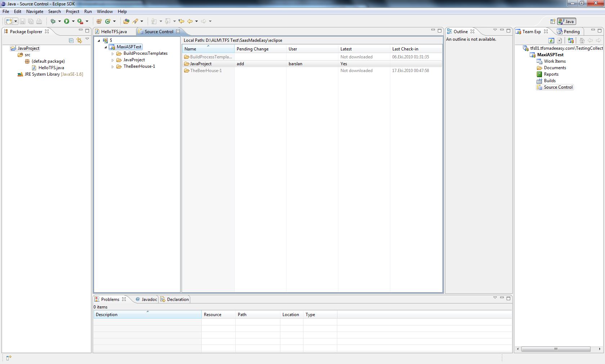The image size is (605, 364).
Task: Click the Team Explorer horizontal scrollbar thumb
Action: pyautogui.click(x=556, y=349)
